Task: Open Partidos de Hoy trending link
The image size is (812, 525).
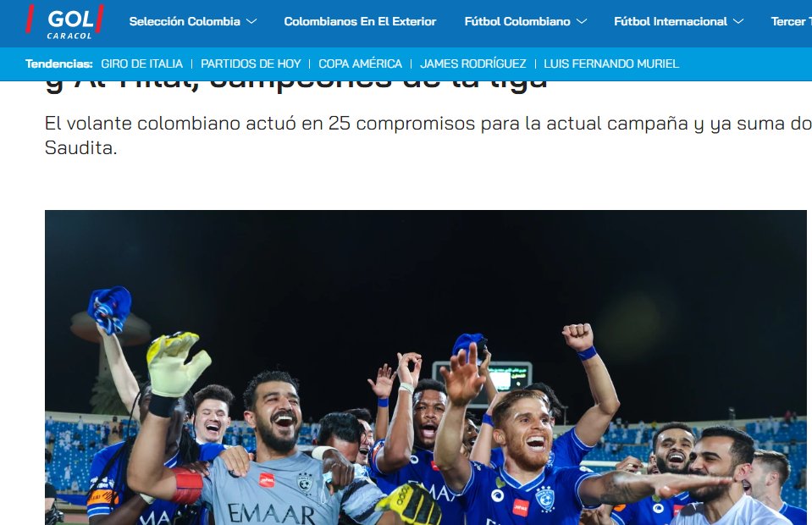Action: click(x=251, y=64)
